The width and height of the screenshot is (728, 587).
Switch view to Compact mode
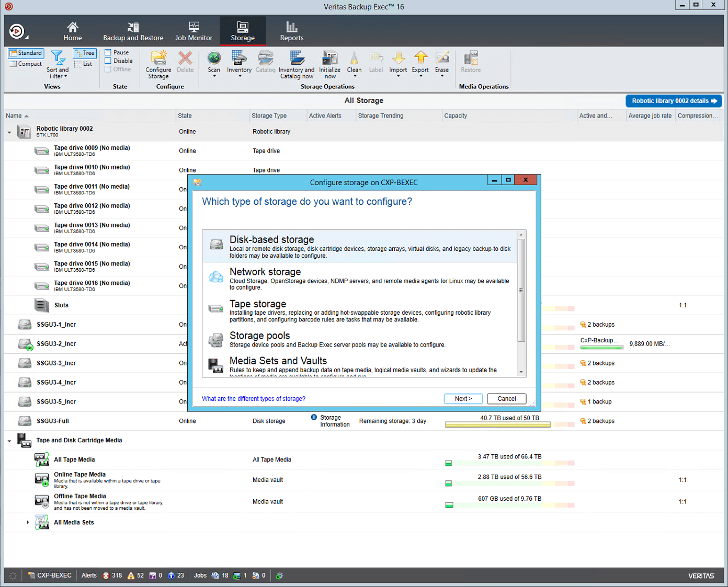[26, 63]
